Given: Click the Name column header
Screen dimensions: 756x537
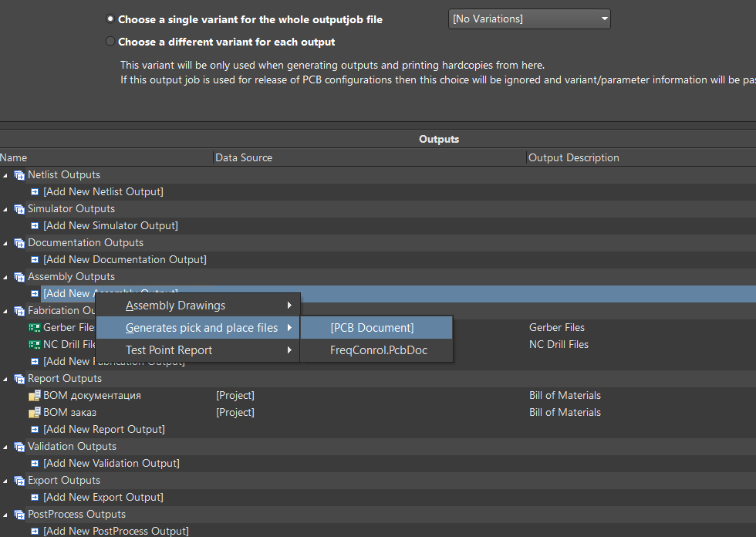Looking at the screenshot, I should pos(14,157).
